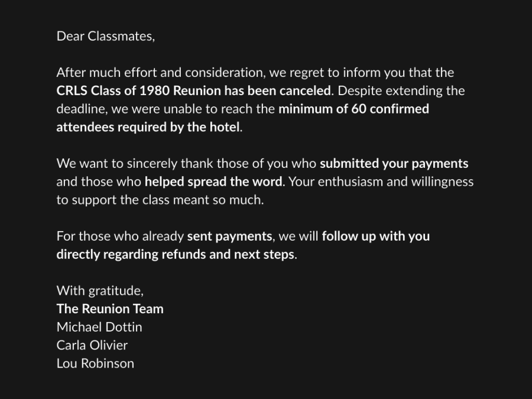Image resolution: width=532 pixels, height=399 pixels.
Task: Click the name "Lou Robinson"
Action: (95, 364)
